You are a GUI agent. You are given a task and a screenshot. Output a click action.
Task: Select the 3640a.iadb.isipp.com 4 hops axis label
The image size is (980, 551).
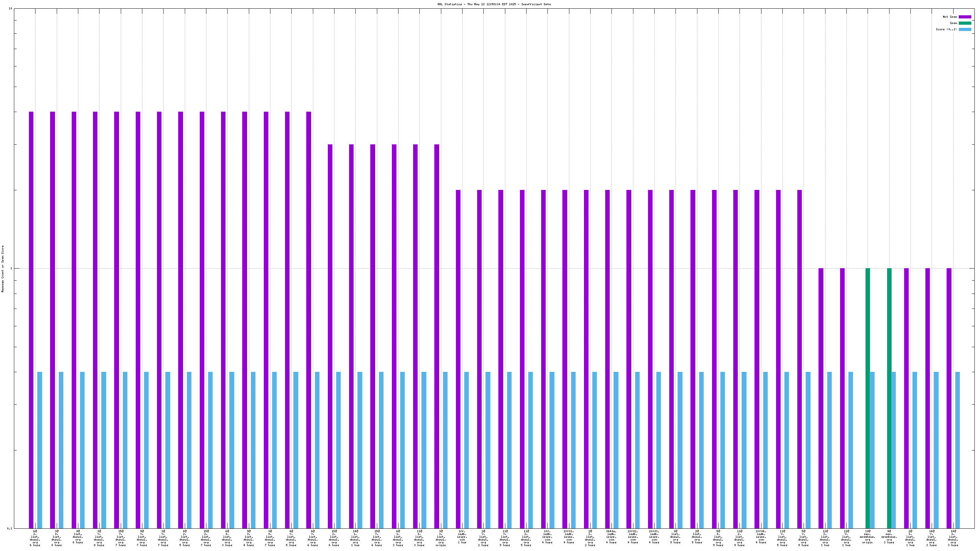611,536
